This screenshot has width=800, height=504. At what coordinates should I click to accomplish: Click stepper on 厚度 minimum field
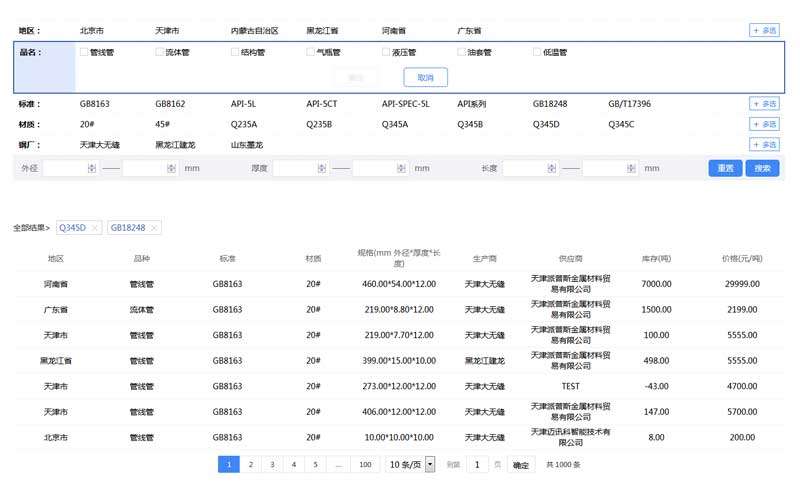click(321, 169)
